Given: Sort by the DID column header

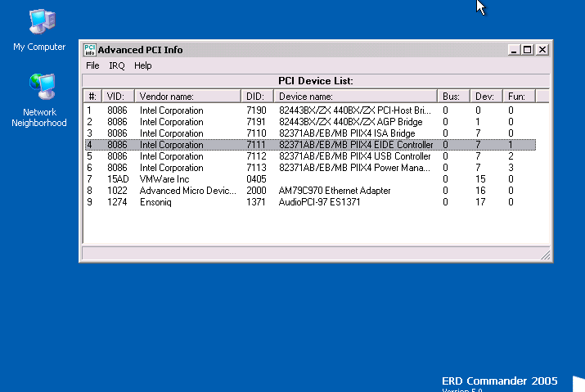Looking at the screenshot, I should [258, 97].
